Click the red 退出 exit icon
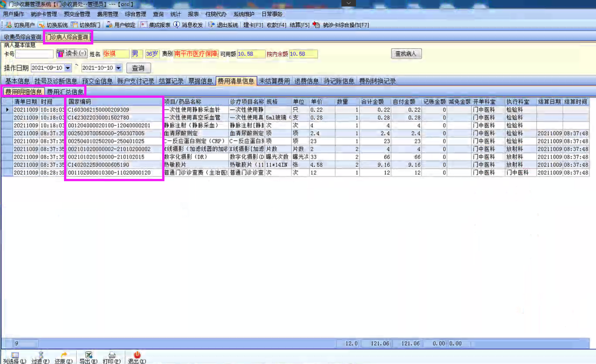The image size is (596, 364). pos(137,355)
